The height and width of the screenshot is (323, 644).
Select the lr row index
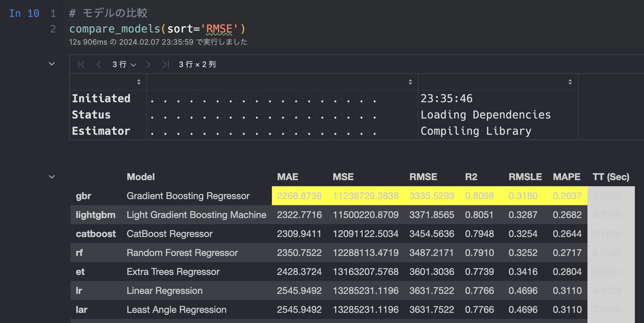point(78,290)
